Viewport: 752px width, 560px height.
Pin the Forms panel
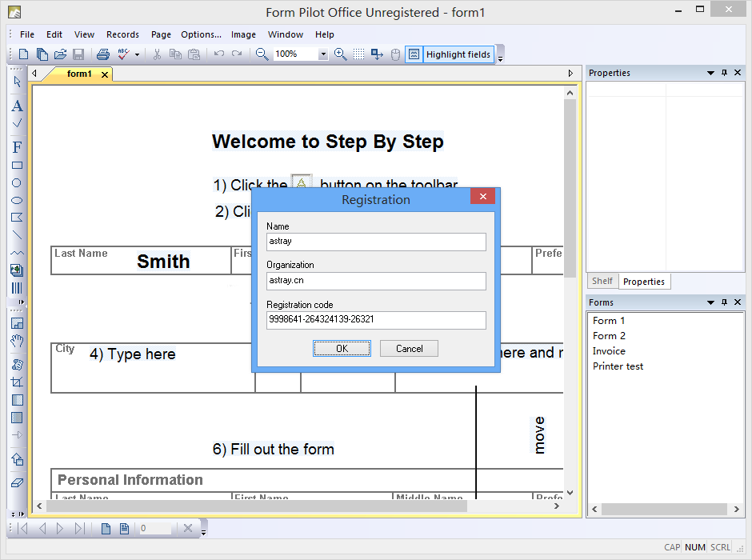(724, 302)
